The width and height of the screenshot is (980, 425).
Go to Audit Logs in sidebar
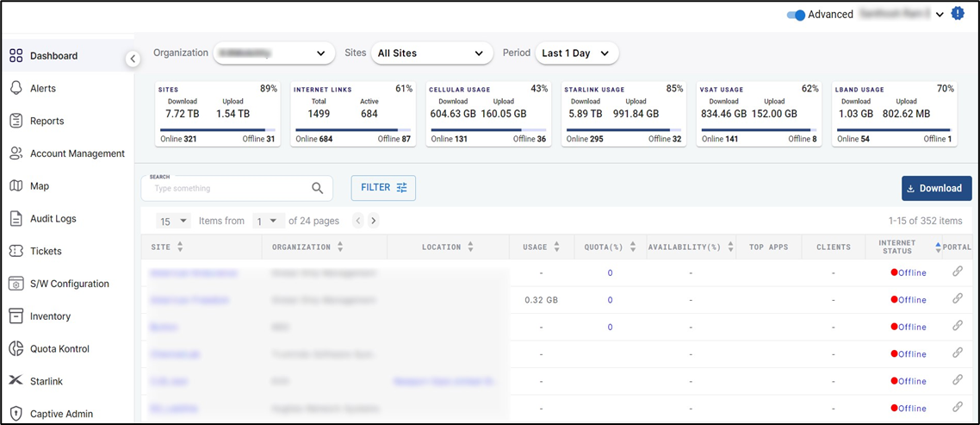pos(53,219)
